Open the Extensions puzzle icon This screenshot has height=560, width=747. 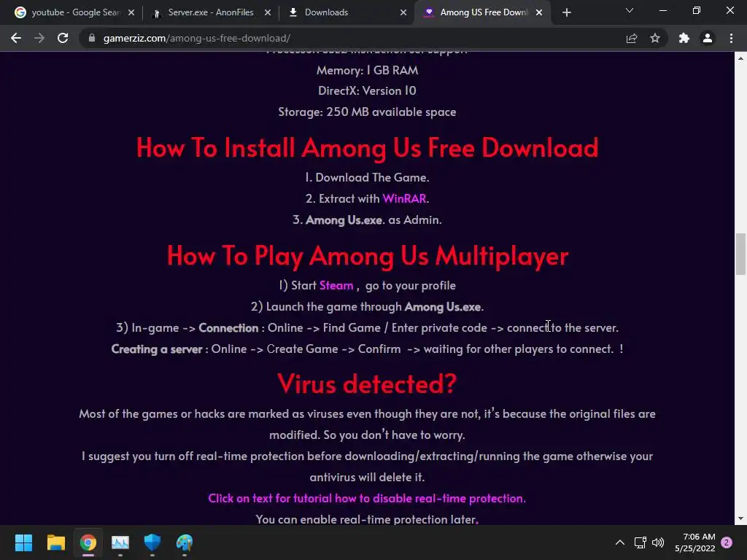(x=684, y=38)
